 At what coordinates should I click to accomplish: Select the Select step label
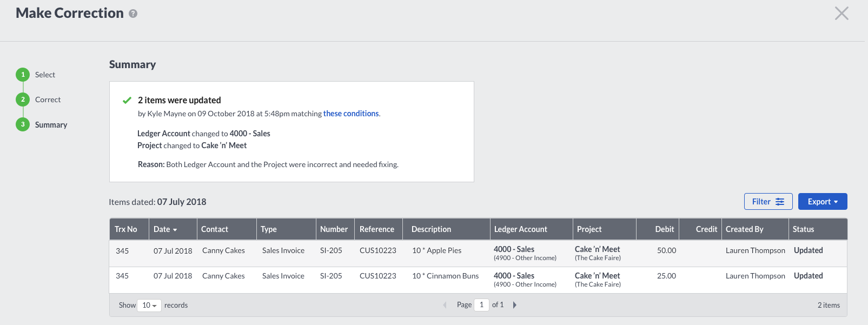coord(45,75)
